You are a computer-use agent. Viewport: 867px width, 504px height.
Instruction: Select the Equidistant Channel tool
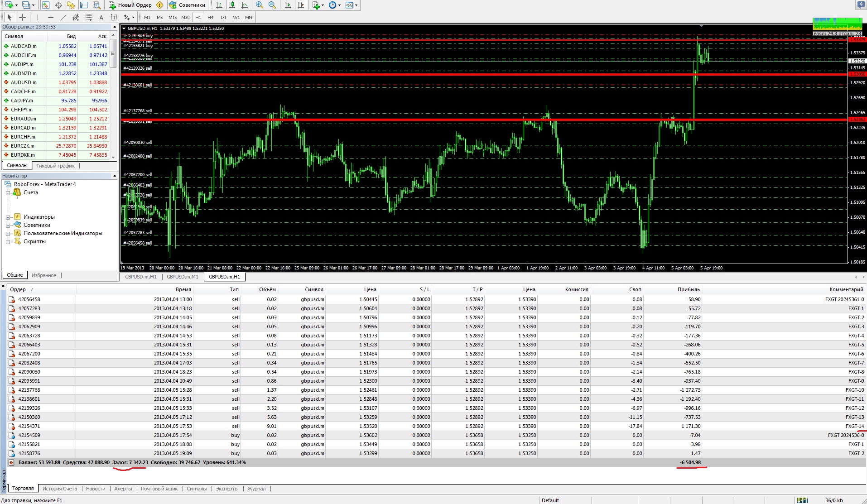coord(76,17)
